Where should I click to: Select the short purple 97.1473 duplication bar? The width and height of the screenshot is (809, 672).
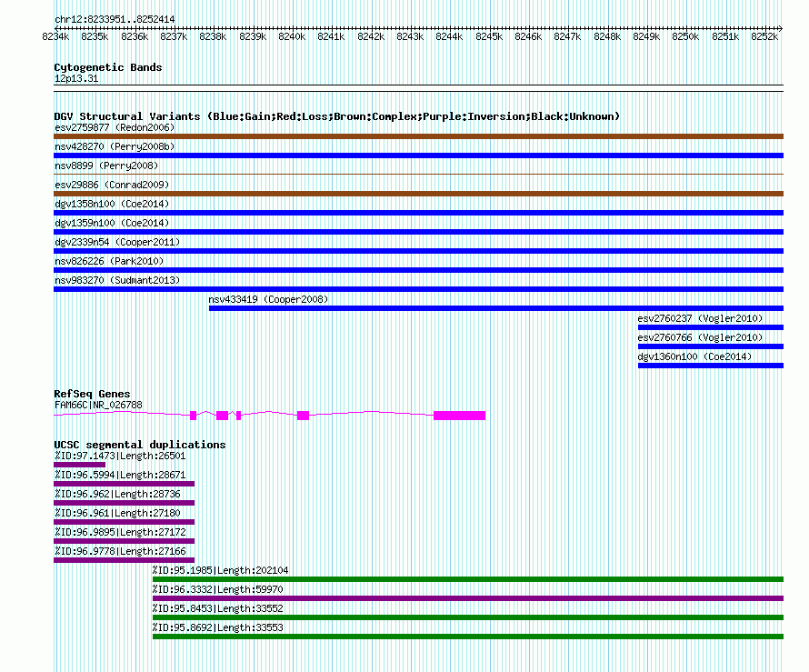pos(79,465)
